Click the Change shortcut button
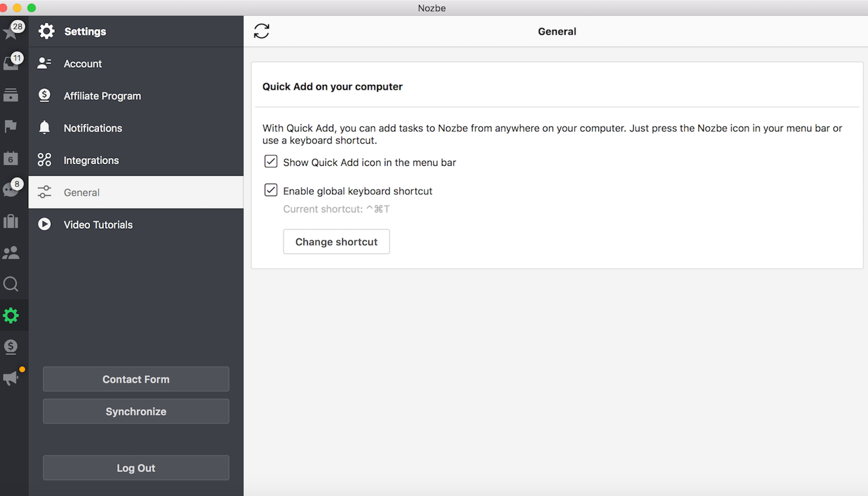The width and height of the screenshot is (868, 496). click(x=336, y=242)
